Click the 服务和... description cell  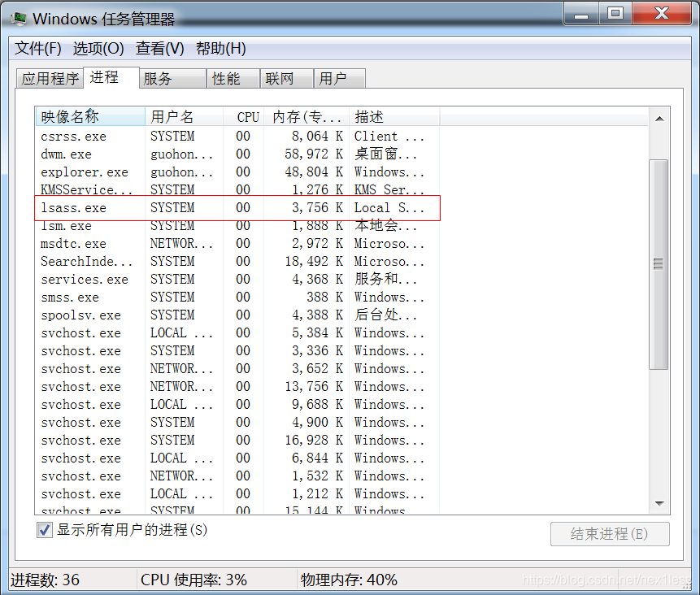tap(385, 279)
